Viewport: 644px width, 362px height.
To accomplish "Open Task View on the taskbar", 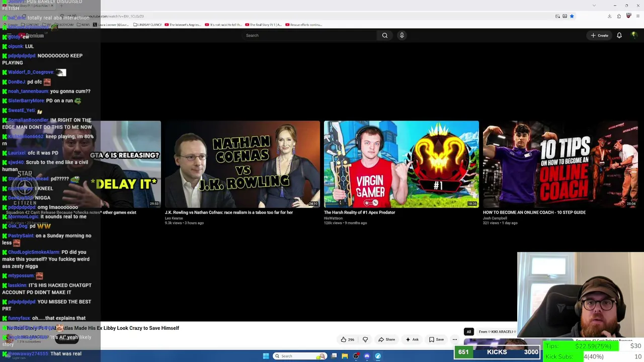I will point(334,356).
